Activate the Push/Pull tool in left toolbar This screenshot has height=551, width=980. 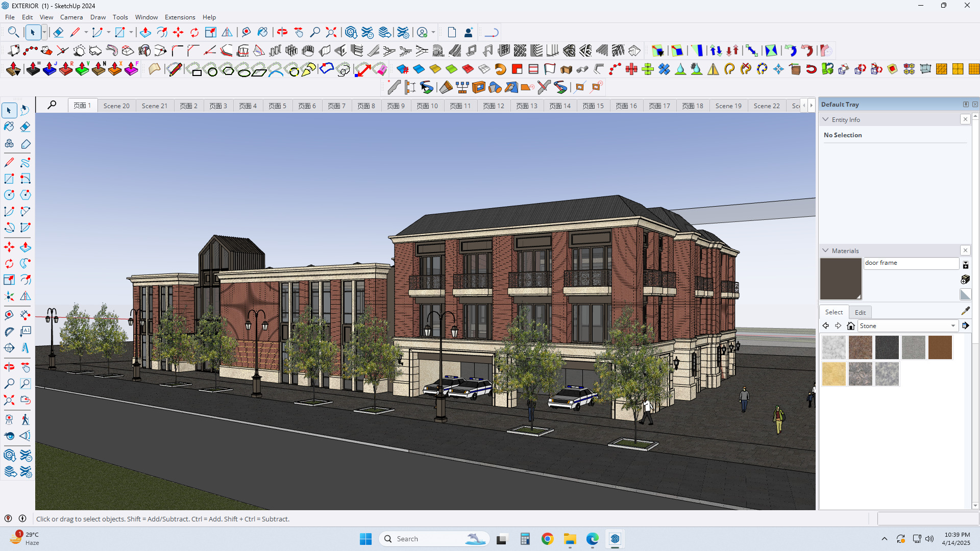pos(25,247)
